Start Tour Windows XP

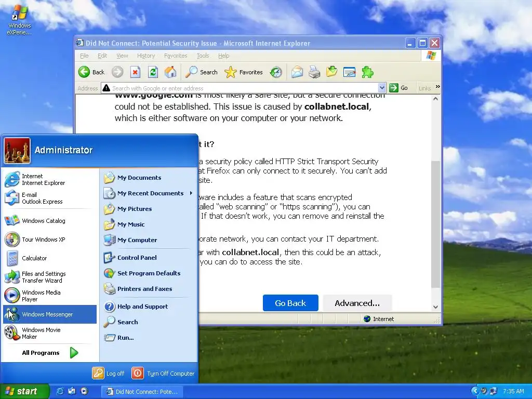(x=49, y=240)
